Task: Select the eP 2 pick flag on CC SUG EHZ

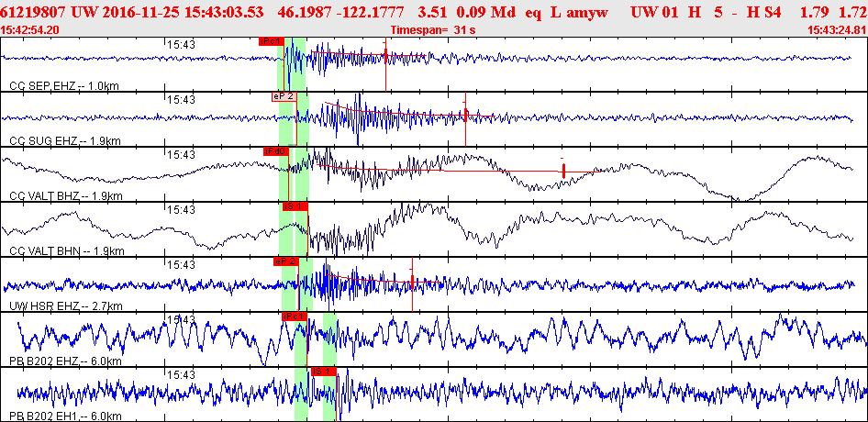Action: 284,95
